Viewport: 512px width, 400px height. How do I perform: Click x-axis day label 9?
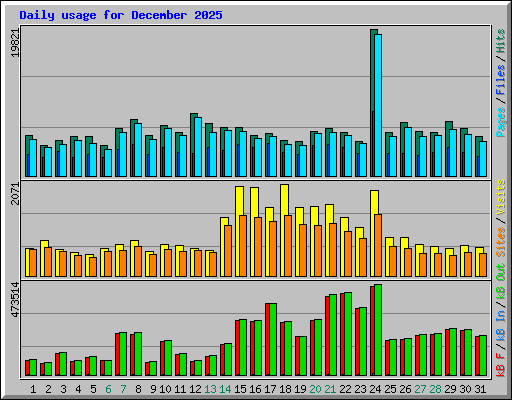click(x=153, y=389)
